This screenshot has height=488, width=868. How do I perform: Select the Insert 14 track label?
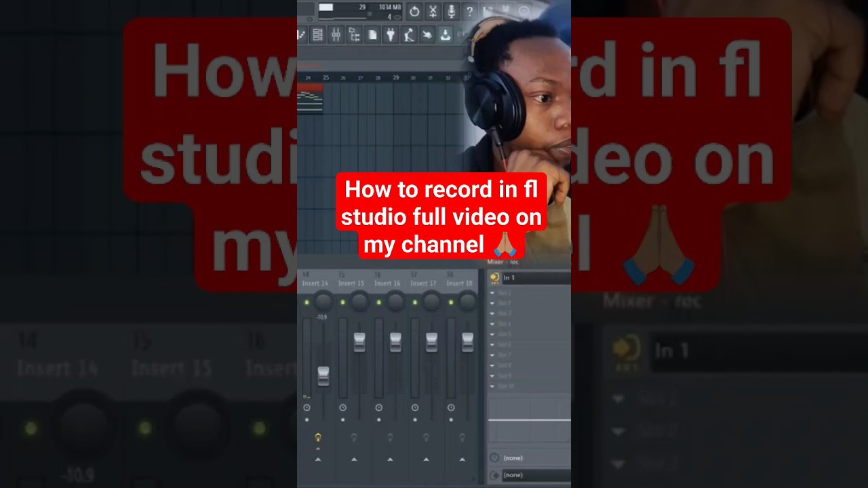(315, 283)
